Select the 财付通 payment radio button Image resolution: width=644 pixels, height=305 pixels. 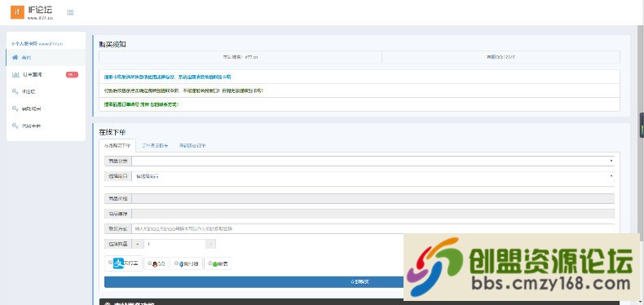[x=176, y=263]
